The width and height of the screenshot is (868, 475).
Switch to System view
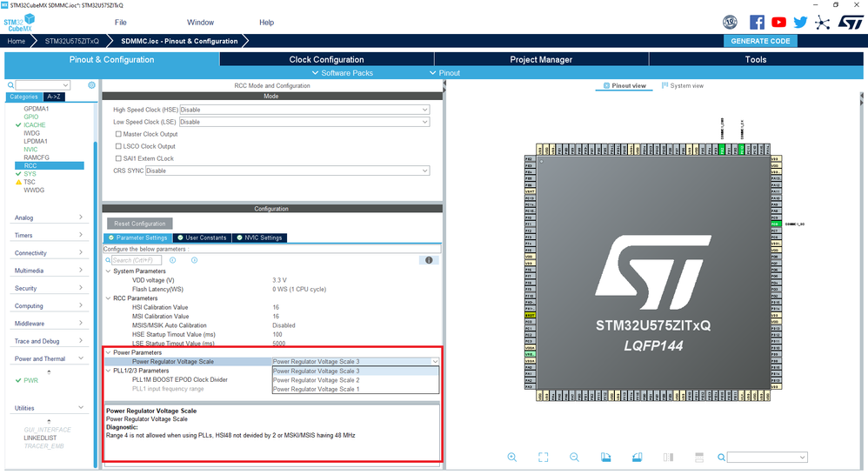(x=683, y=86)
